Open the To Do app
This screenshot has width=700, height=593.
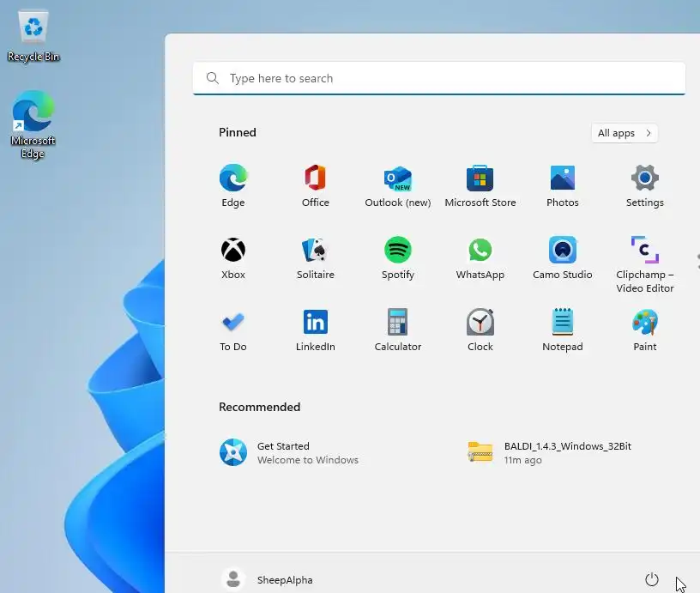[233, 330]
